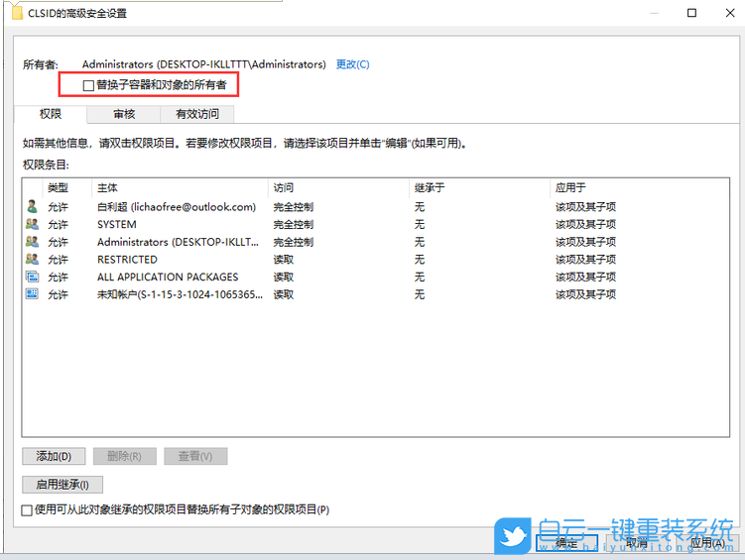
Task: Select the 未知帐户(S-1-15-3-1024-1065365... row
Action: coord(375,294)
